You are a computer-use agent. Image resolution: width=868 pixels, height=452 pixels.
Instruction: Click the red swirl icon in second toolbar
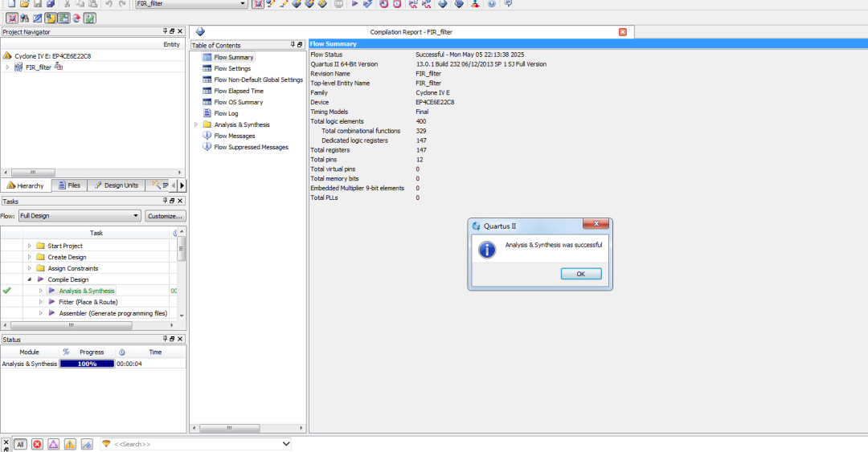[76, 18]
